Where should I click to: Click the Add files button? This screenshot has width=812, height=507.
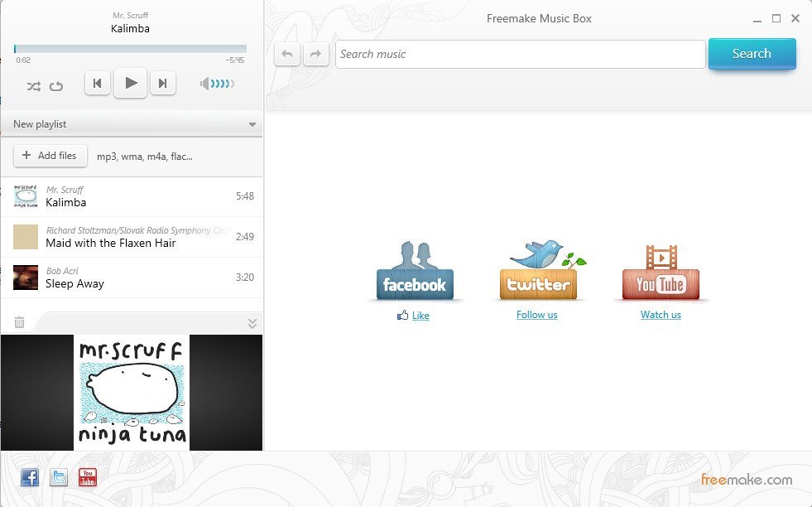point(50,156)
